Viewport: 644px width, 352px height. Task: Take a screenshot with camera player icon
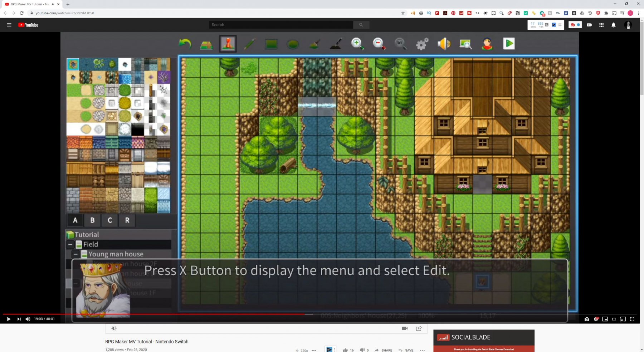click(587, 319)
